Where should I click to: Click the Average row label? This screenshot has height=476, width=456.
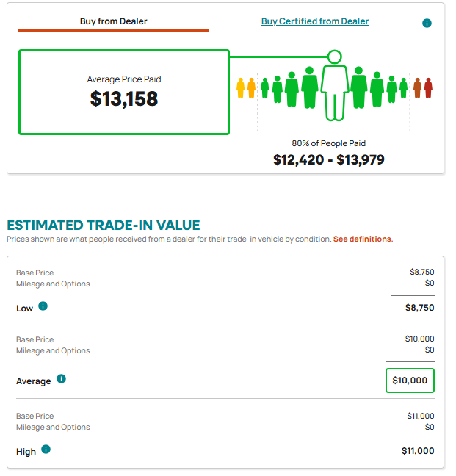tap(33, 381)
